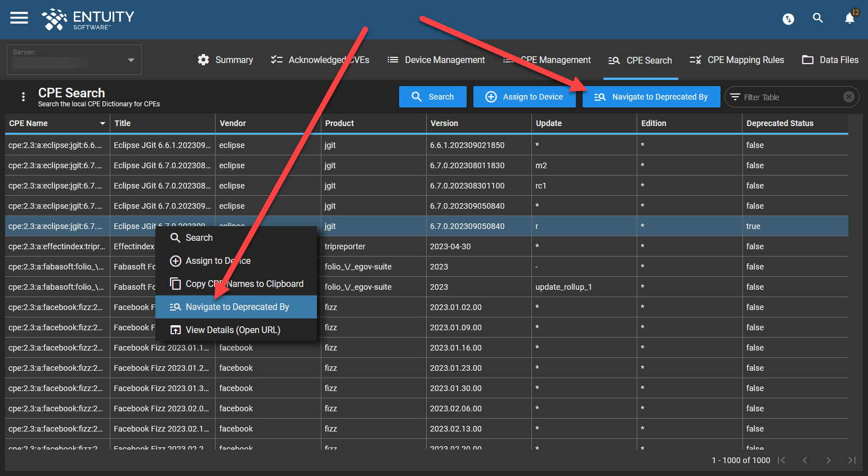Click the 'tripreporter' product cell
The height and width of the screenshot is (476, 868).
point(373,246)
